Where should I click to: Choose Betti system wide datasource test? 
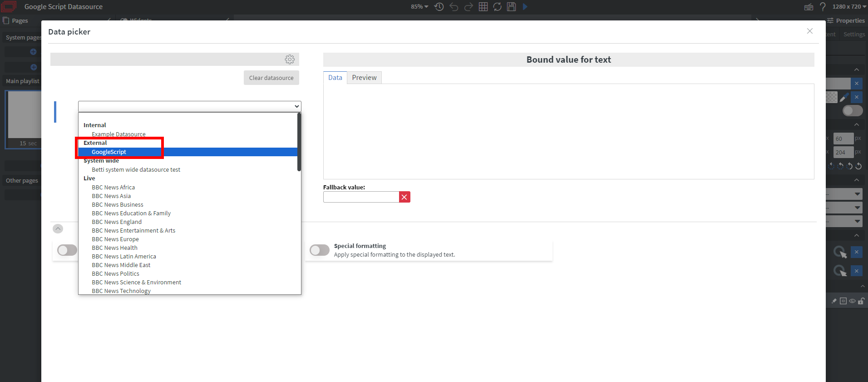tap(136, 169)
